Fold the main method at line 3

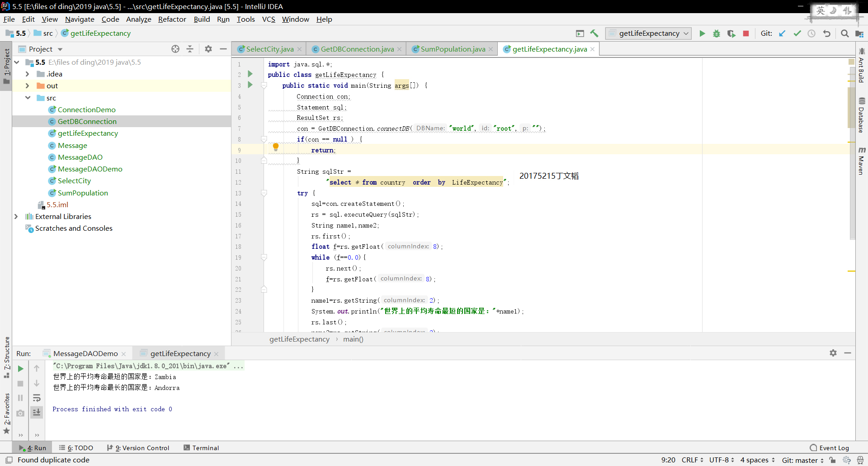264,85
